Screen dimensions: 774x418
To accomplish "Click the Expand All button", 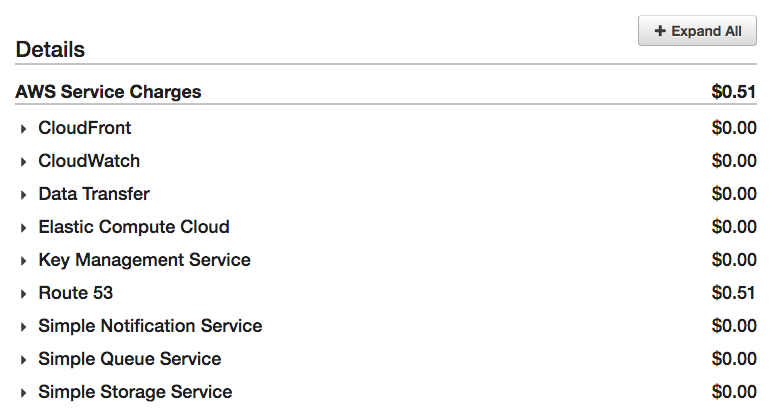I will click(697, 31).
